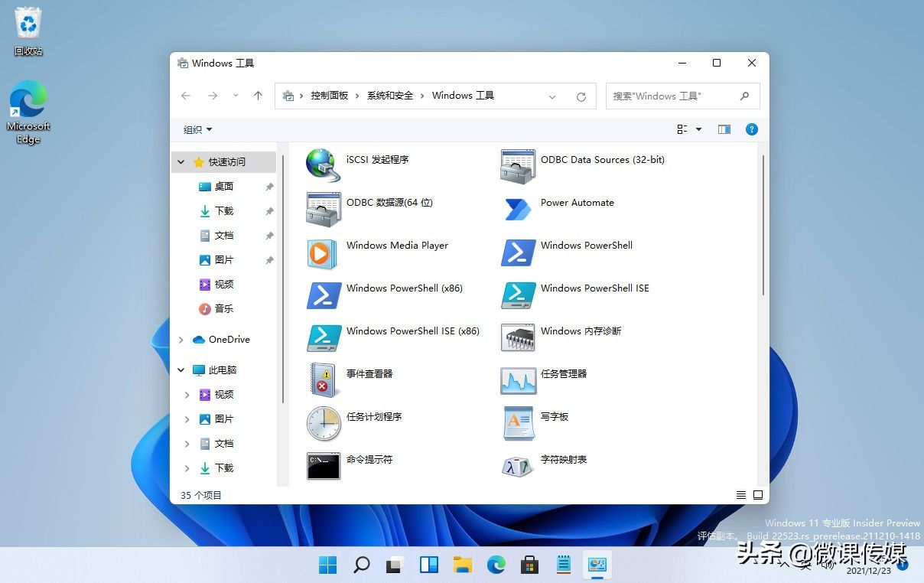The image size is (924, 583).
Task: Select 系统和安全 in breadcrumb path
Action: [x=389, y=96]
